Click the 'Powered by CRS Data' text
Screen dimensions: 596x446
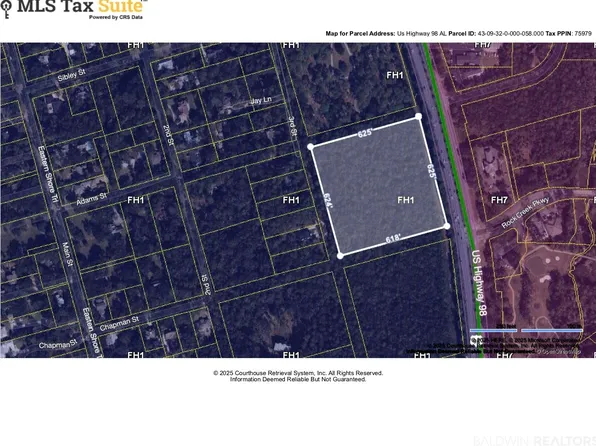(116, 17)
